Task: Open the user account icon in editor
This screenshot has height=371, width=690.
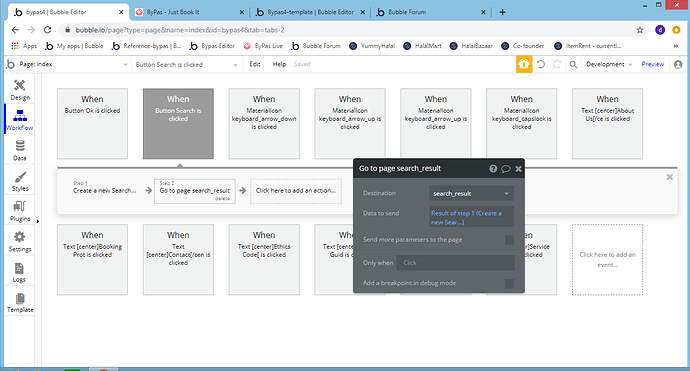Action: click(x=678, y=64)
